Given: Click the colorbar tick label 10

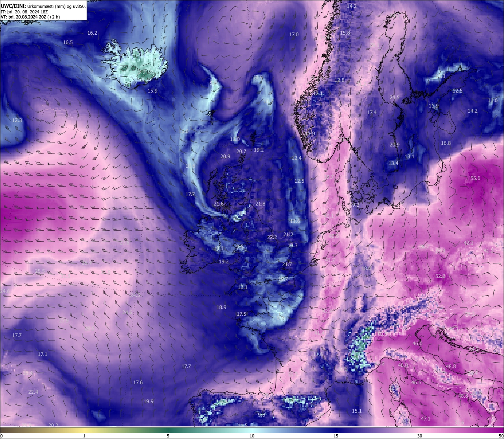Looking at the screenshot, I should [252, 436].
